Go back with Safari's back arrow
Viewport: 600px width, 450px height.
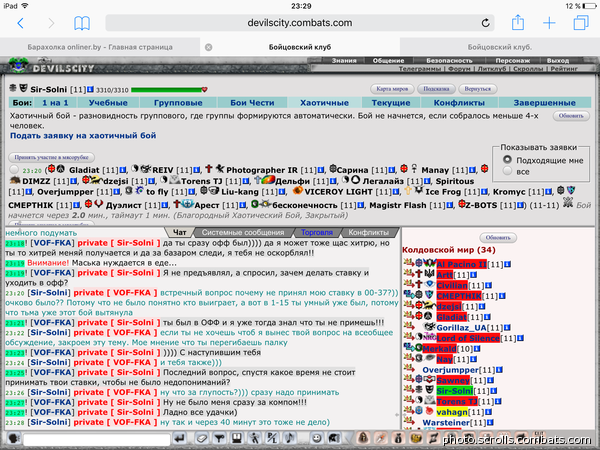pyautogui.click(x=21, y=23)
